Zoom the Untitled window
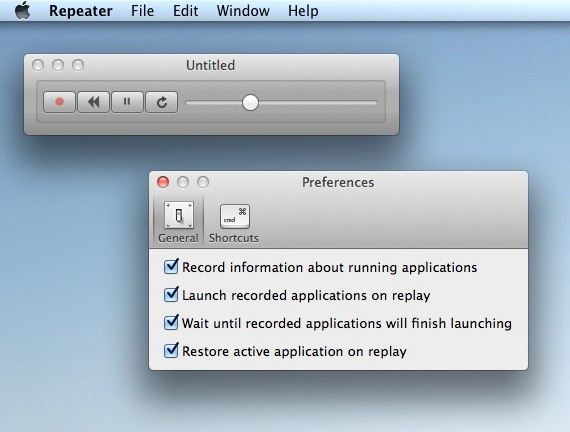Screen dimensions: 570x432 78,65
